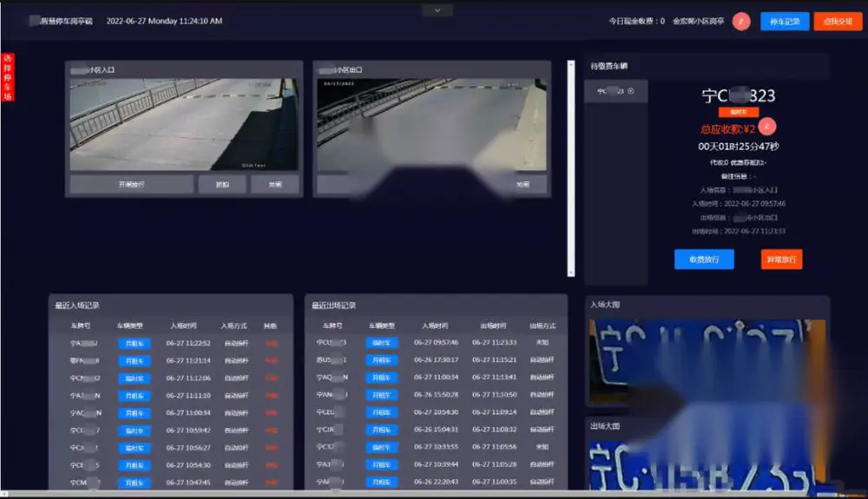
Task: Click the date and time display in the header
Action: coord(164,21)
